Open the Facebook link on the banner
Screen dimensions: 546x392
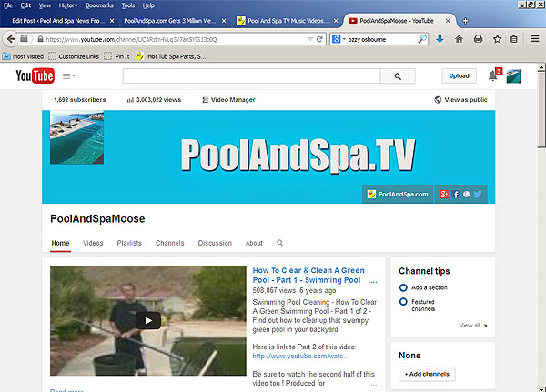456,193
